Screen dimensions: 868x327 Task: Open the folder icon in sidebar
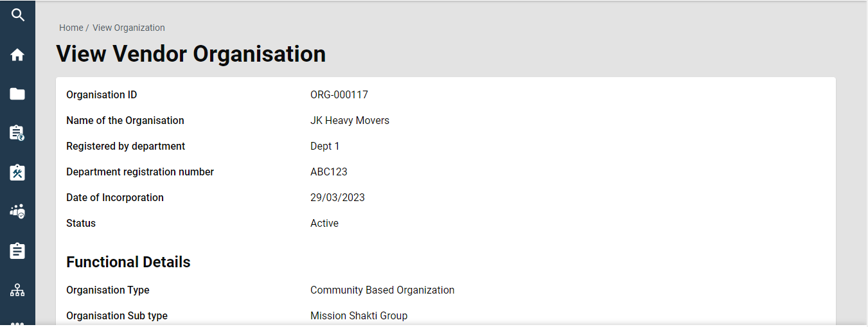pyautogui.click(x=17, y=94)
